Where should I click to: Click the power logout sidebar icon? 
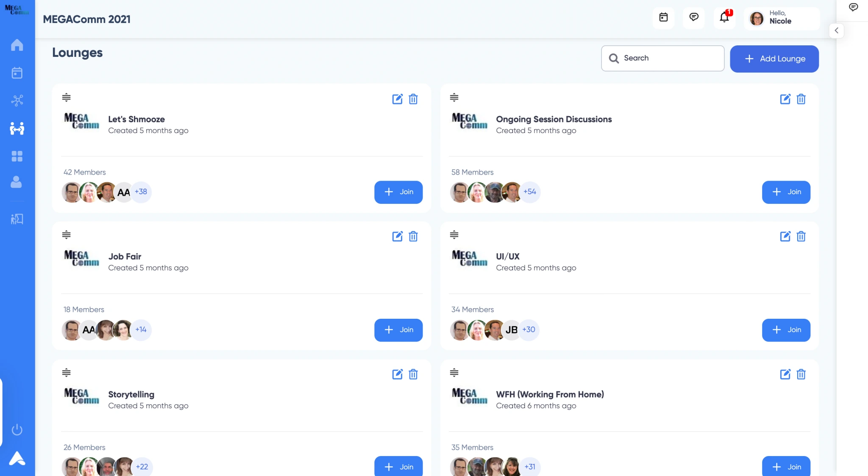pyautogui.click(x=17, y=430)
